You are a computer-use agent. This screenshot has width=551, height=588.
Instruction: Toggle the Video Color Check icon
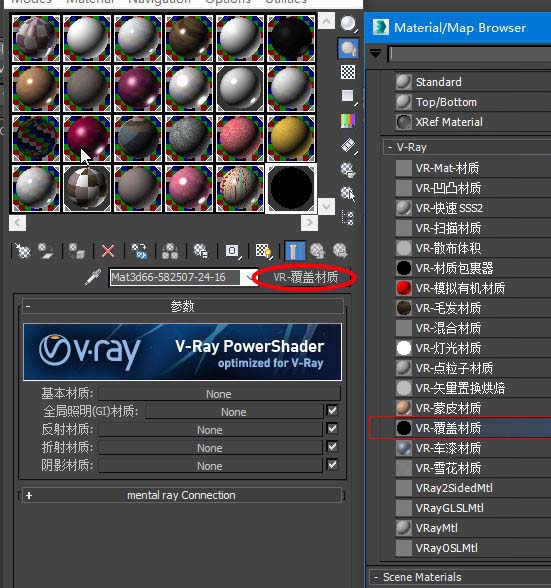click(348, 120)
